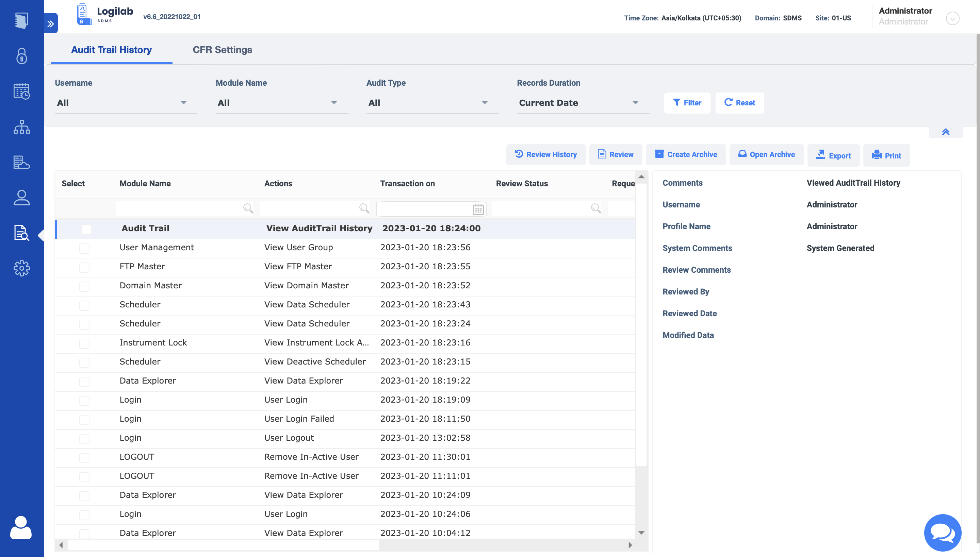This screenshot has width=980, height=557.
Task: Open the user profile sidebar icon
Action: [22, 198]
